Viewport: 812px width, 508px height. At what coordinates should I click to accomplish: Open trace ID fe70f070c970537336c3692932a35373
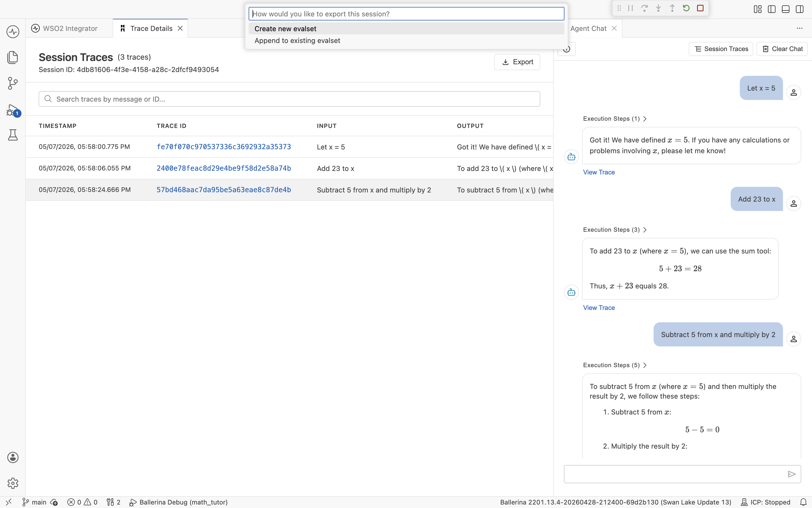[223, 147]
